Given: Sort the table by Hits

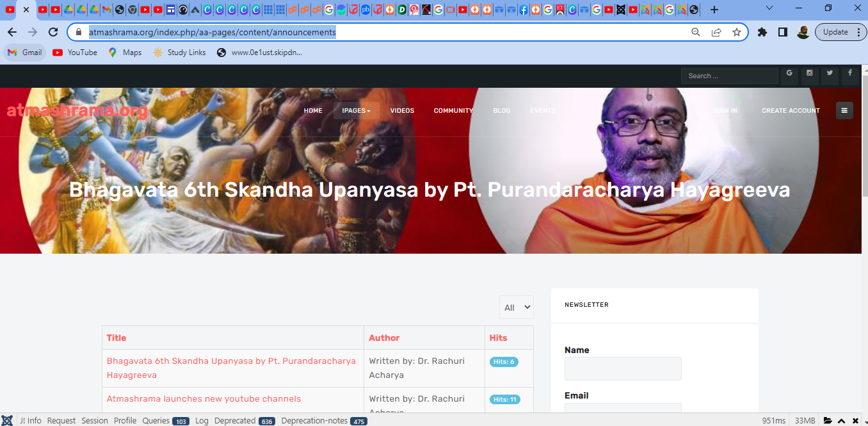Looking at the screenshot, I should 498,338.
